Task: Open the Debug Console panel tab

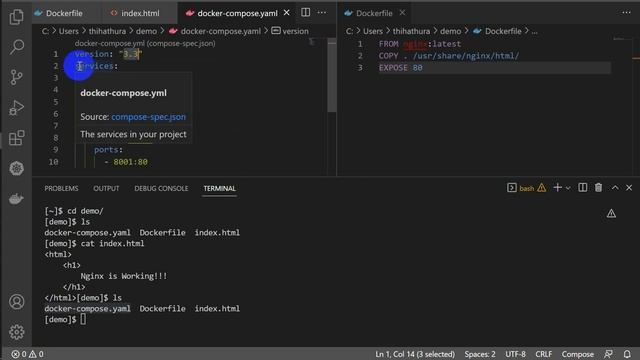Action: pos(161,188)
